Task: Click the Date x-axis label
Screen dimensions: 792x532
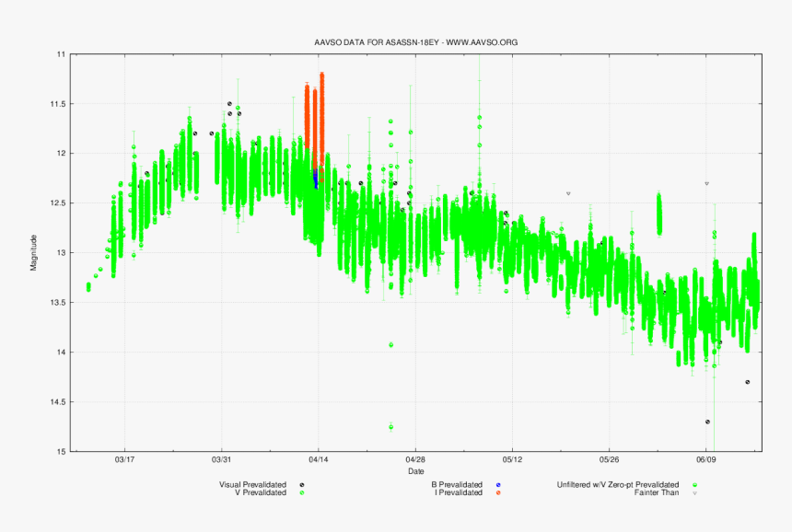Action: pos(415,471)
